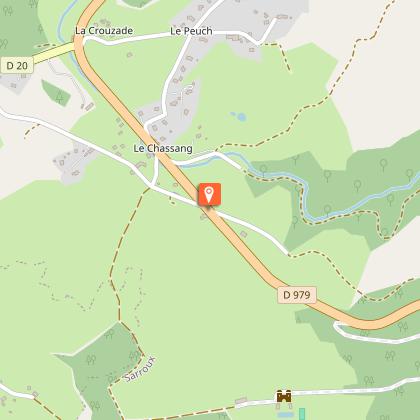Click the Sarroux path label
The width and height of the screenshot is (420, 420).
[140, 369]
